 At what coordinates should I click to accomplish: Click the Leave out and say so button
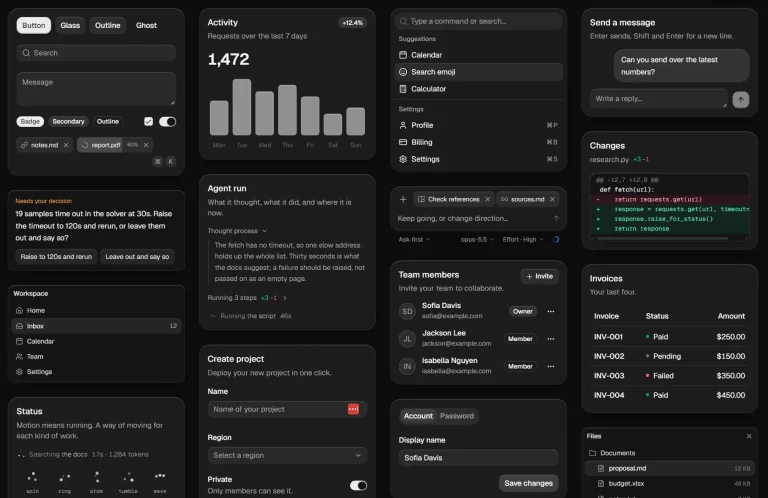click(137, 257)
